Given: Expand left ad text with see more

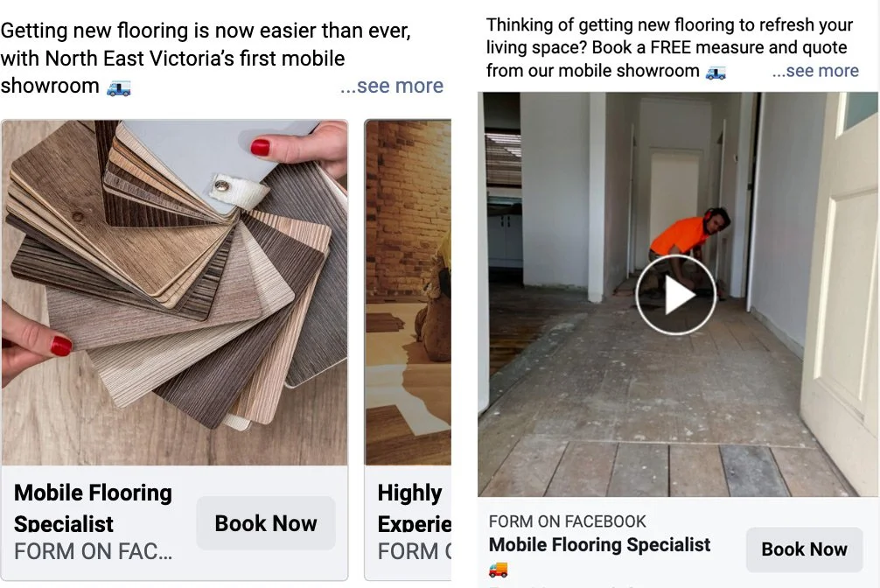Looking at the screenshot, I should tap(392, 86).
